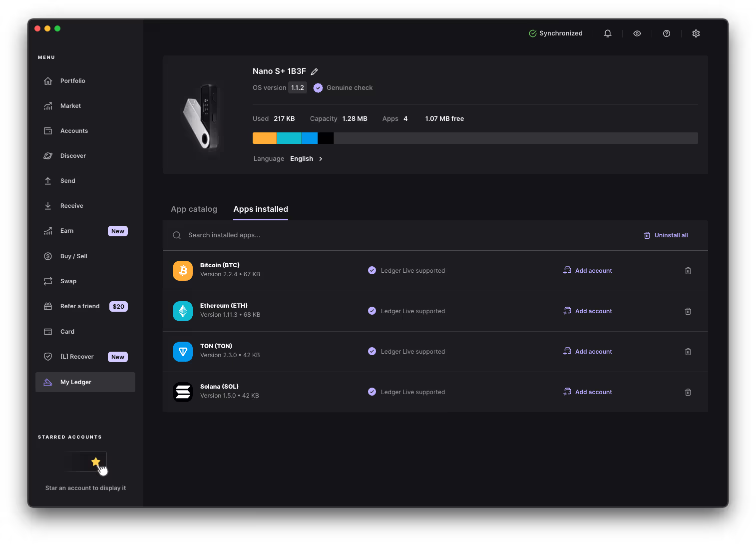Select My Ledger menu item

coord(85,382)
